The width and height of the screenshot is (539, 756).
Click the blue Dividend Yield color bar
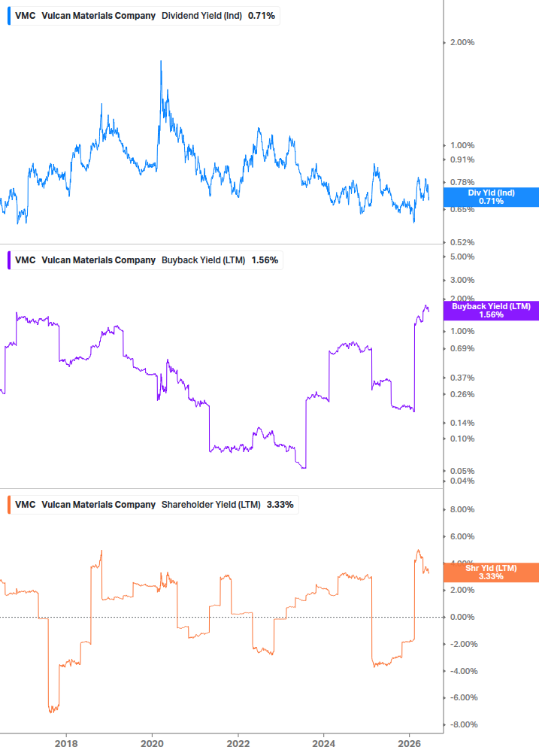9,16
